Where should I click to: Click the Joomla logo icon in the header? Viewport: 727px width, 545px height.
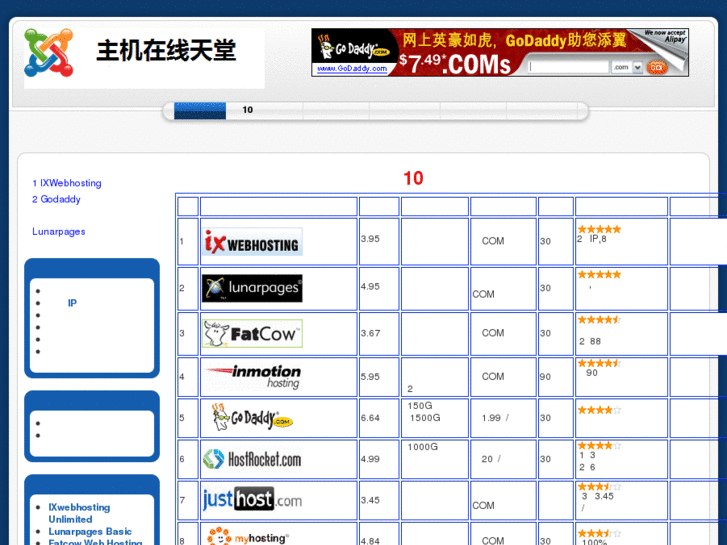(49, 52)
